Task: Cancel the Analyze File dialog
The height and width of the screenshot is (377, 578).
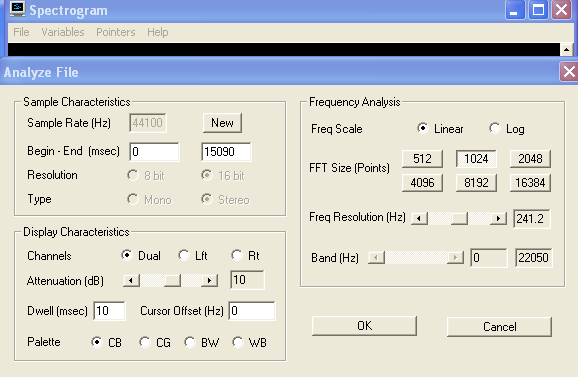Action: (x=499, y=327)
